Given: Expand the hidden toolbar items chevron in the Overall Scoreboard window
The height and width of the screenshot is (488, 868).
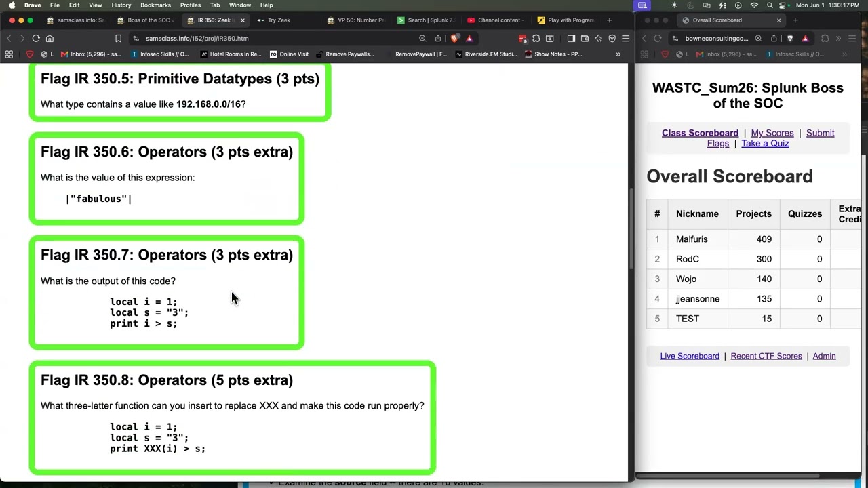Looking at the screenshot, I should click(x=839, y=39).
